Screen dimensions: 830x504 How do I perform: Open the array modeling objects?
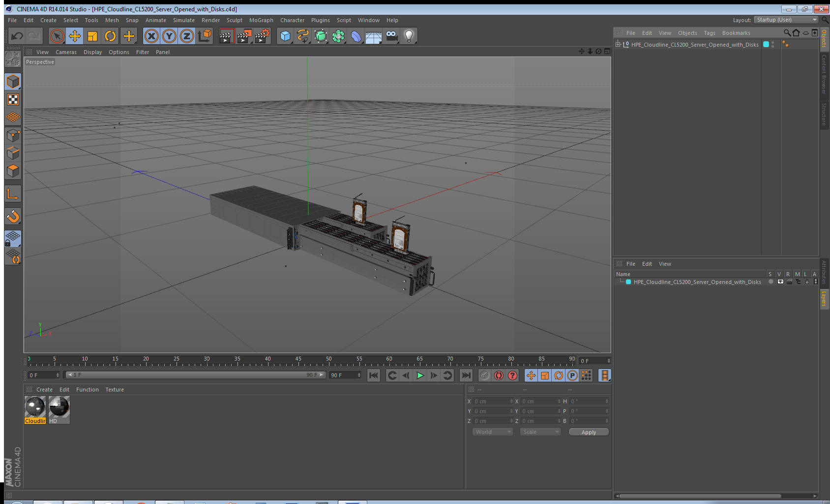tap(338, 36)
